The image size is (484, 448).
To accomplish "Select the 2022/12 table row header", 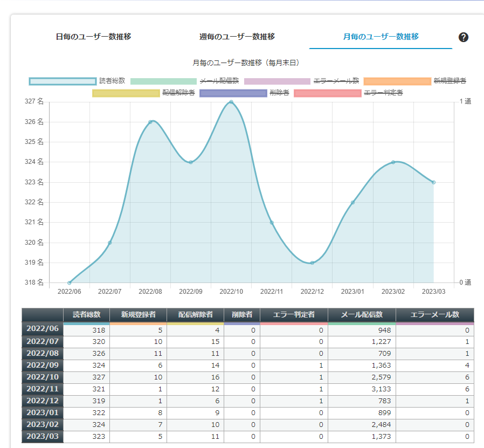I will [43, 401].
